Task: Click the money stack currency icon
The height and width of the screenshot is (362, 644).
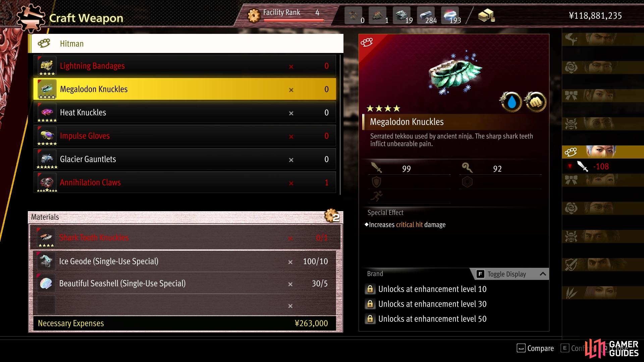Action: pos(486,15)
